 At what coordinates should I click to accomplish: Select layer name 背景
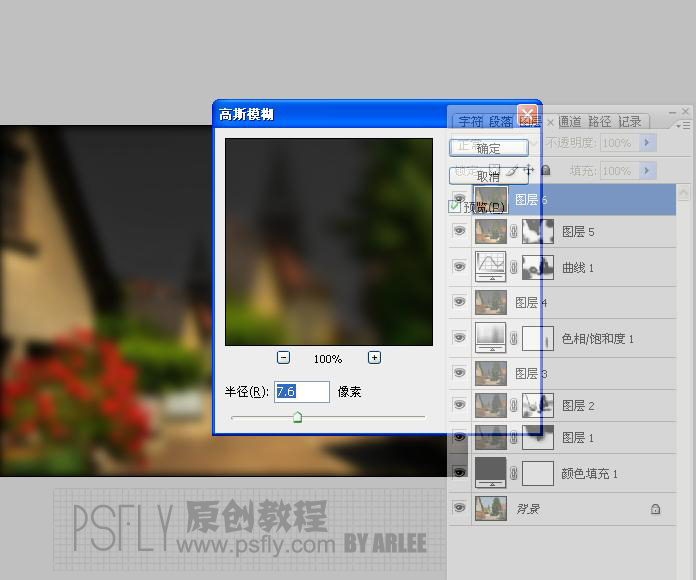tap(528, 509)
